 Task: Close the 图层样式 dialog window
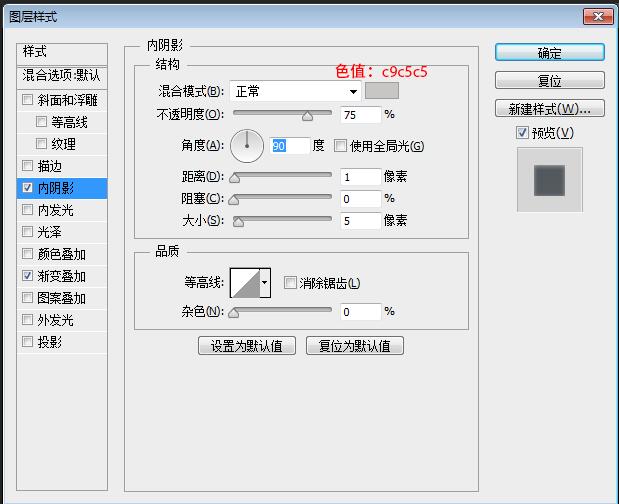click(x=598, y=17)
